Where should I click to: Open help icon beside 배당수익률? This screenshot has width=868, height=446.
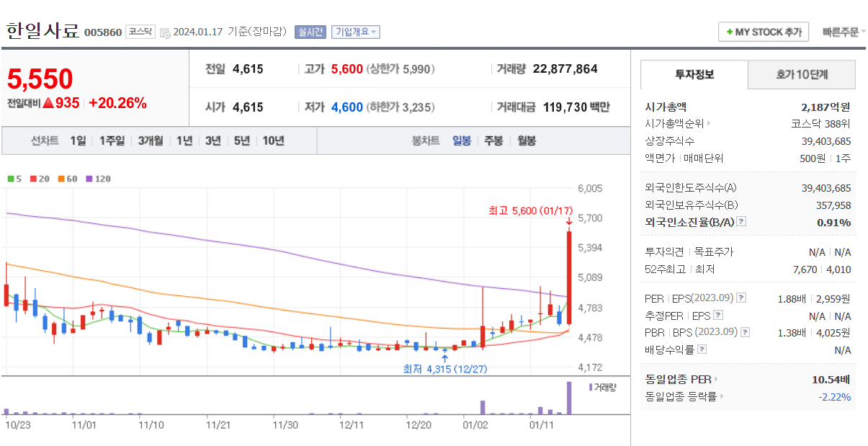[x=702, y=349]
